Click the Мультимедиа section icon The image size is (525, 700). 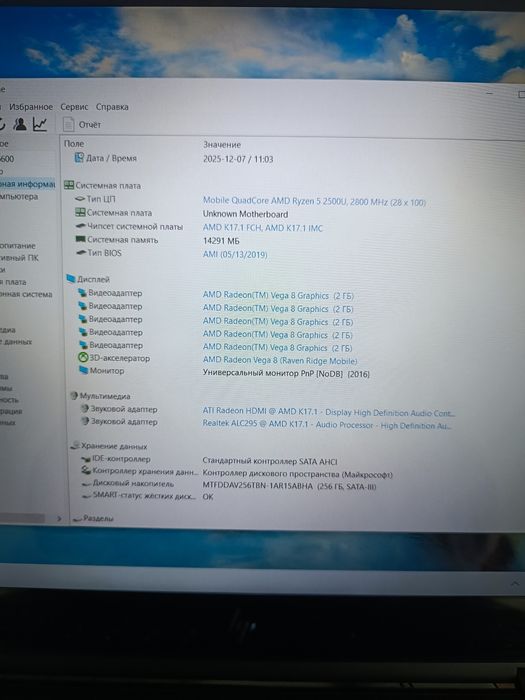[74, 396]
